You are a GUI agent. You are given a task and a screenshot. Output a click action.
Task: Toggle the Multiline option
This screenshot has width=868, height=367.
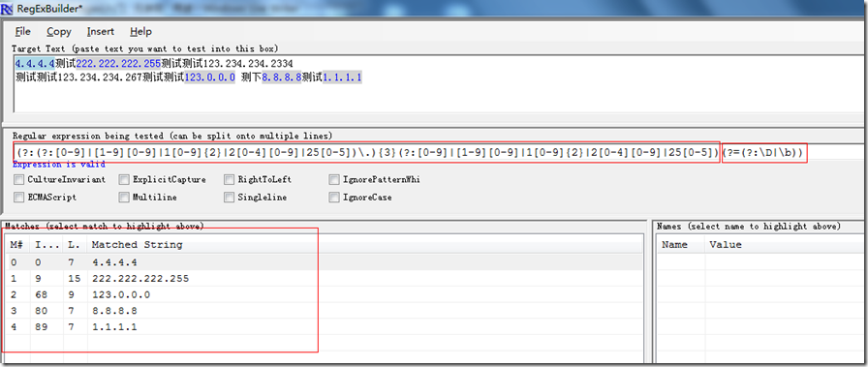[124, 198]
